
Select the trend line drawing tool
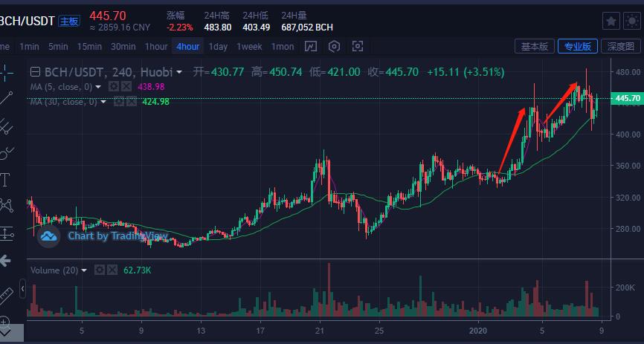tap(6, 98)
